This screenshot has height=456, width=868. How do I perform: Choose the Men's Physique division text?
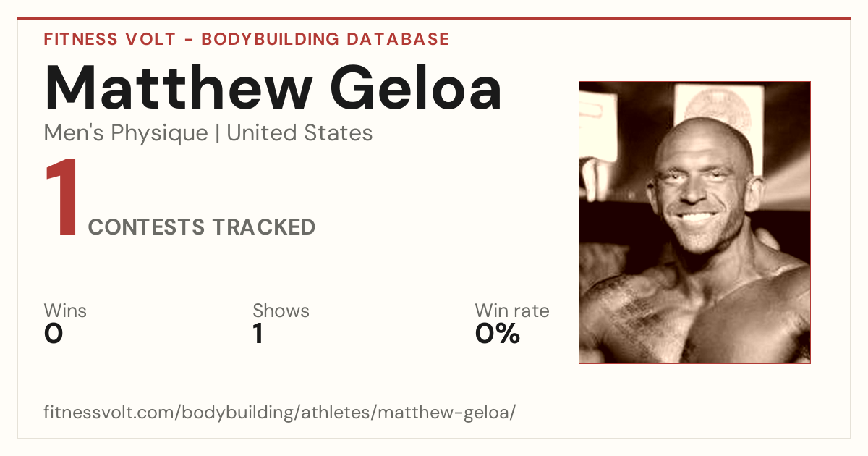[126, 133]
